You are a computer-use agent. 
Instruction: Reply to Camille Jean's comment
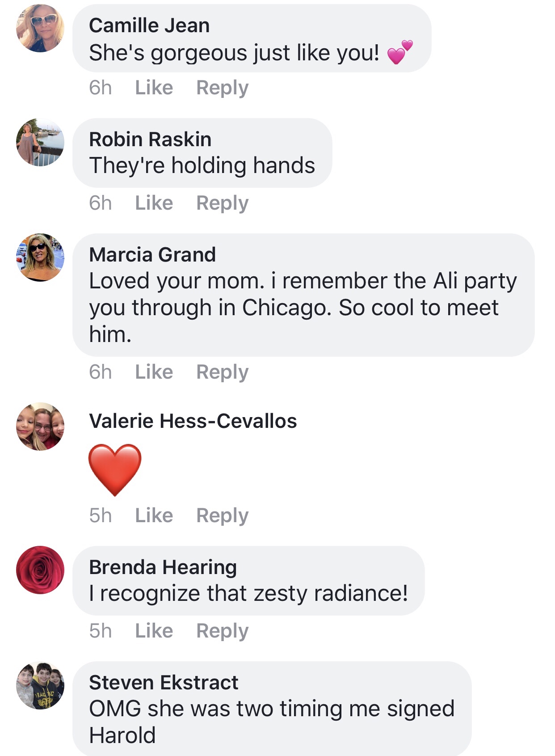[222, 88]
